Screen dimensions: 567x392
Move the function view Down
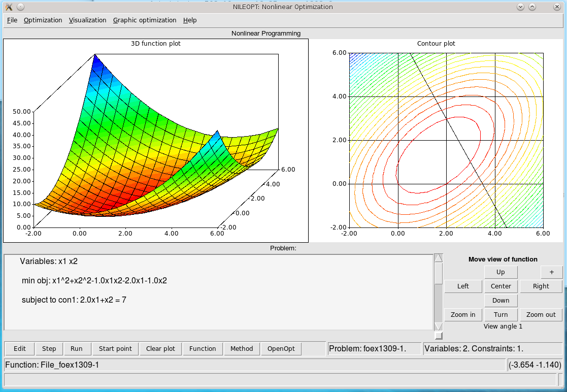(501, 301)
